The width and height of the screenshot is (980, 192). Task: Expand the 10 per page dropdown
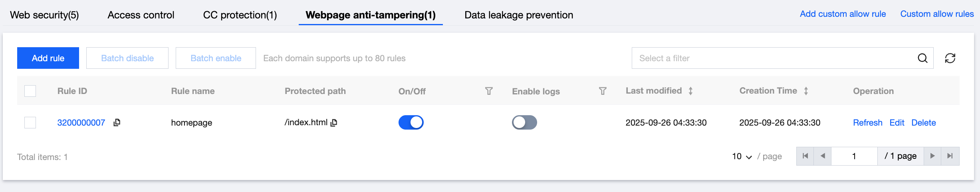742,156
